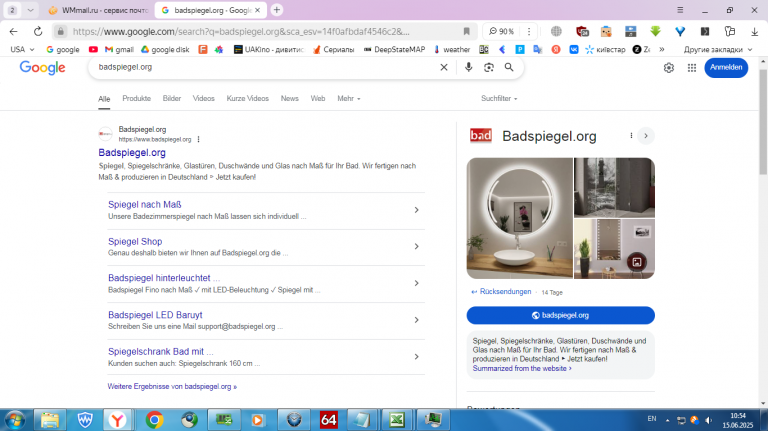Image resolution: width=768 pixels, height=431 pixels.
Task: Expand Mehr search categories
Action: tap(349, 98)
